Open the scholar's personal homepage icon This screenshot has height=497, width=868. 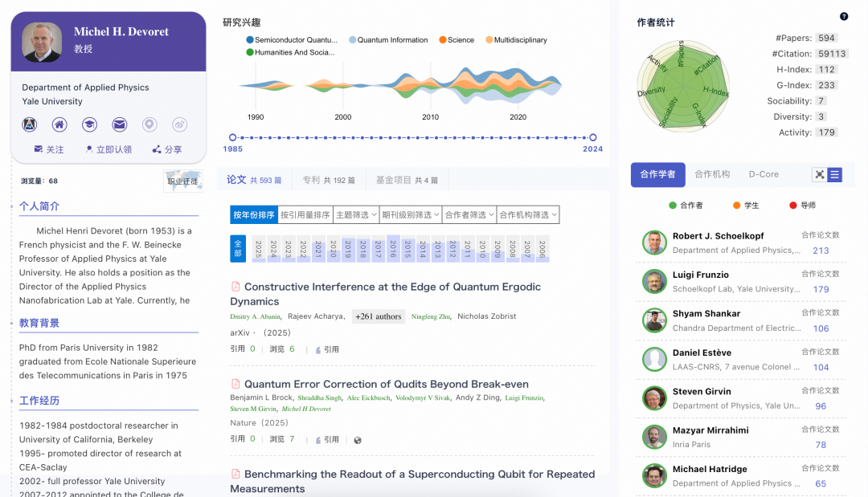pos(59,124)
